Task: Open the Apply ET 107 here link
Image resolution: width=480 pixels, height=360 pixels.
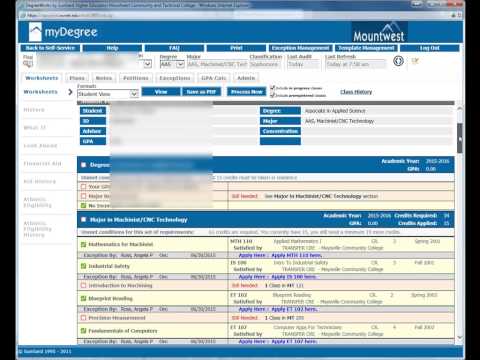Action: (x=294, y=341)
